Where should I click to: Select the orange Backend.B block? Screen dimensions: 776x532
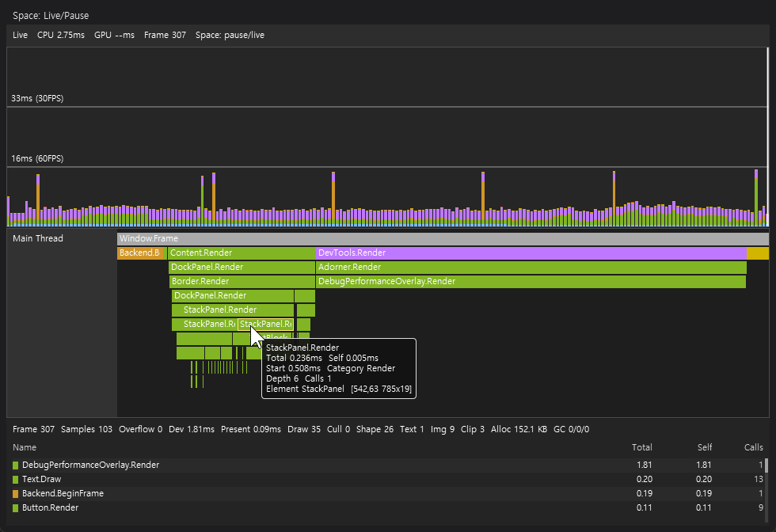[140, 253]
